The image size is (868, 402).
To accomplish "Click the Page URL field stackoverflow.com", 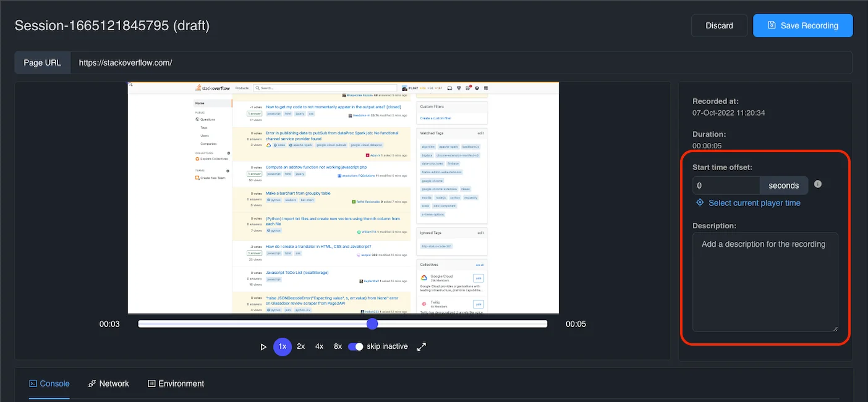I will [x=461, y=62].
